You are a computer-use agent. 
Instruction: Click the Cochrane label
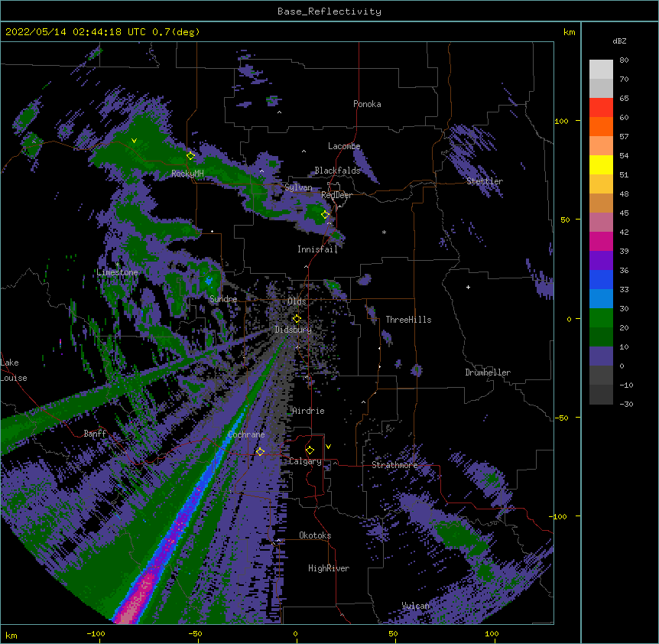[246, 434]
